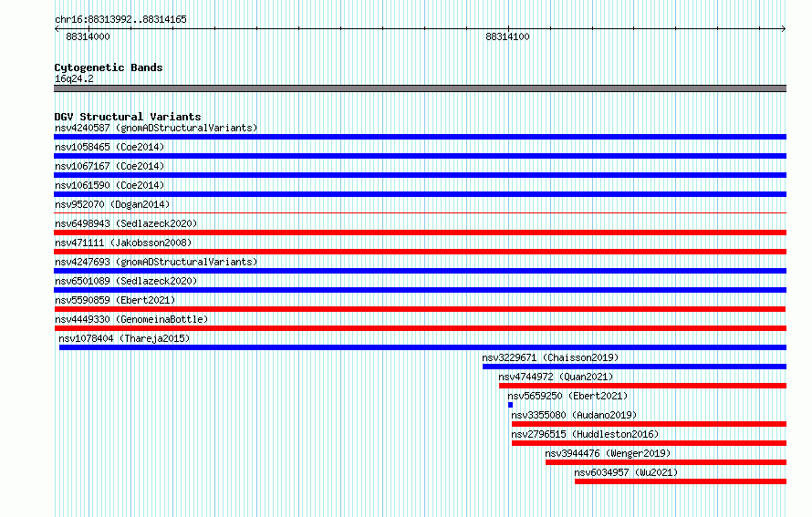This screenshot has width=812, height=517.
Task: Click nsv3229671 (Chaisson2019) label
Action: coord(550,357)
